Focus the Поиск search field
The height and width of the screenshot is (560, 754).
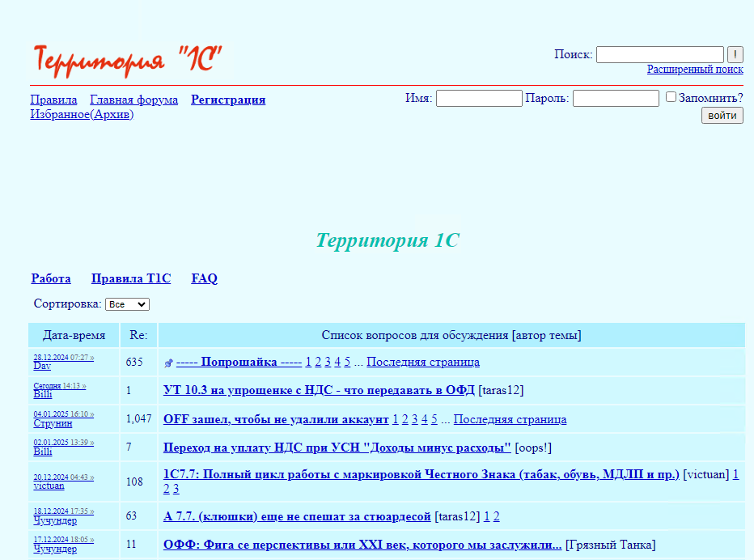pyautogui.click(x=660, y=55)
